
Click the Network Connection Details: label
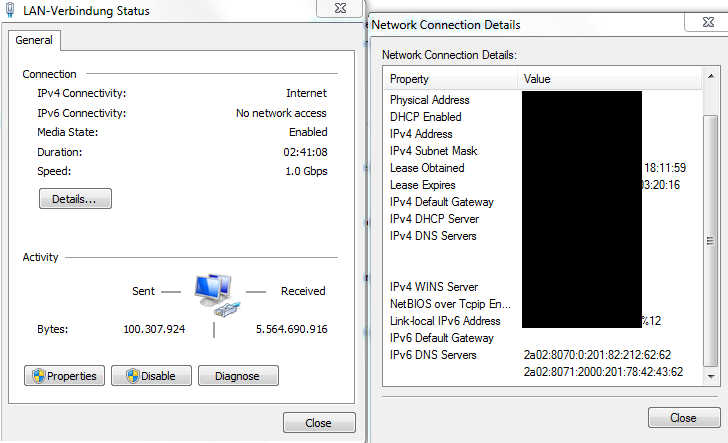(x=449, y=55)
